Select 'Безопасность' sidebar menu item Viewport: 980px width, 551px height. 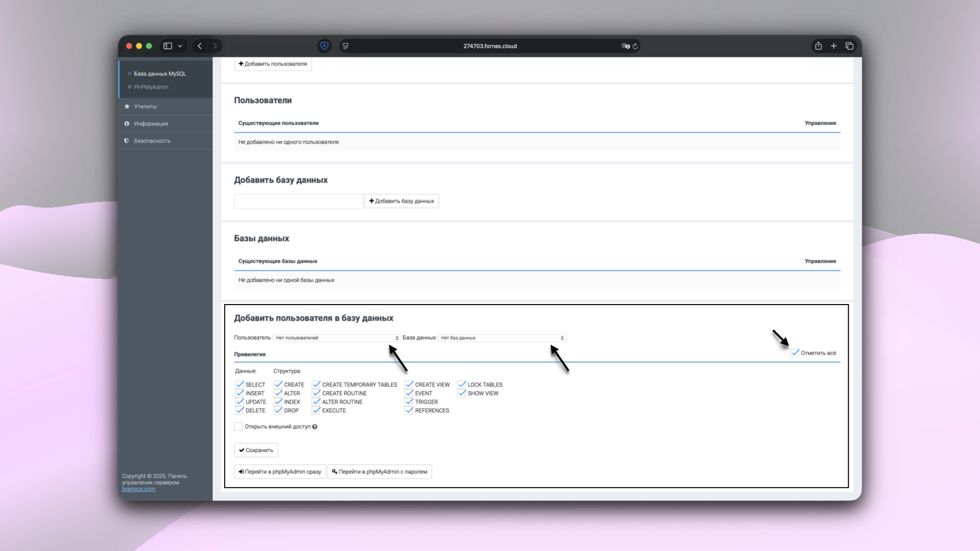[152, 141]
